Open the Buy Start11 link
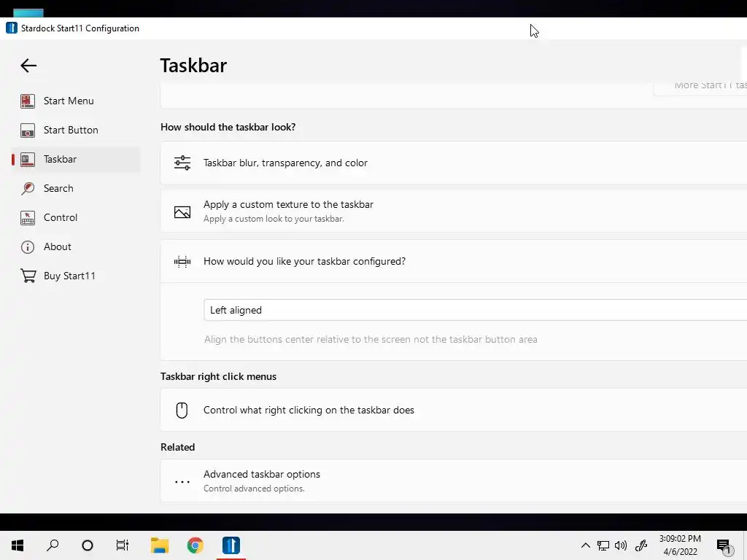Image resolution: width=747 pixels, height=560 pixels. tap(76, 276)
